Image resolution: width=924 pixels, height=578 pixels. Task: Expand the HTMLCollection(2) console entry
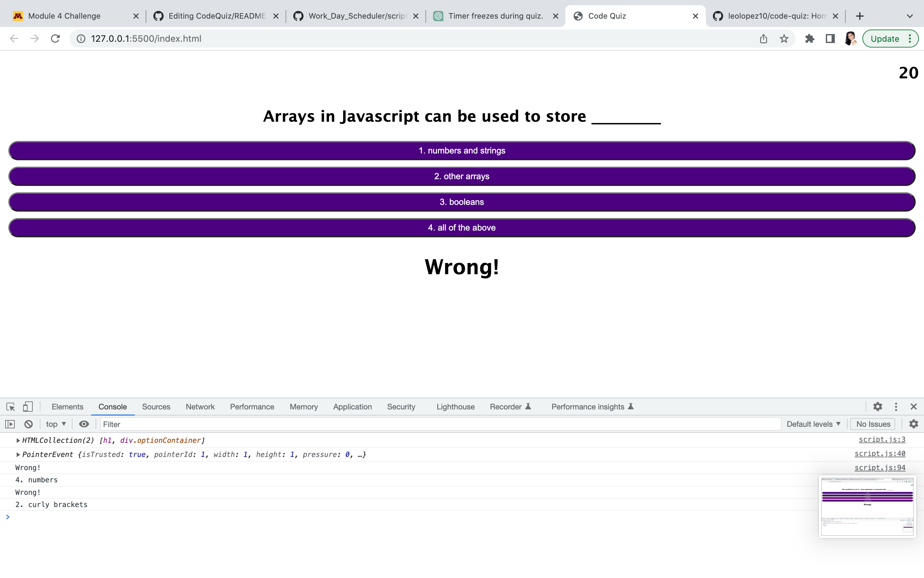pos(18,440)
